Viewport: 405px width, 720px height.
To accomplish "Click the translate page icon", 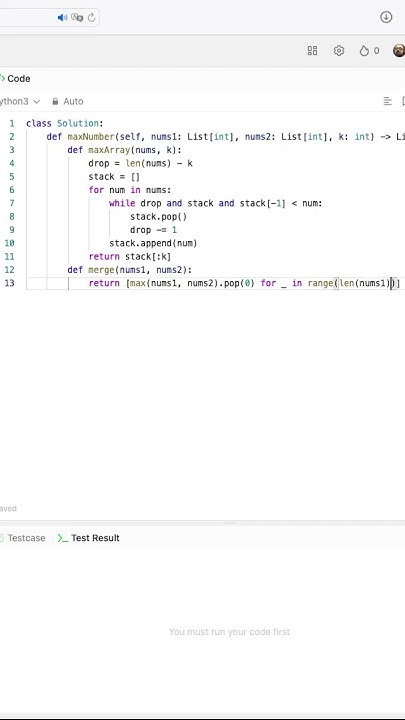I will click(77, 17).
